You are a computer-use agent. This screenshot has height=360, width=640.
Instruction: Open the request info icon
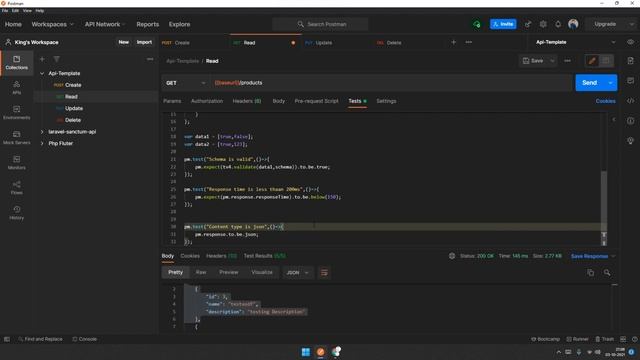(x=631, y=121)
